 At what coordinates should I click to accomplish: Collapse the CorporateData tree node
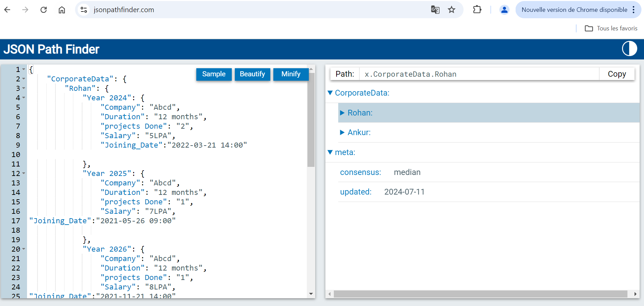tap(330, 93)
